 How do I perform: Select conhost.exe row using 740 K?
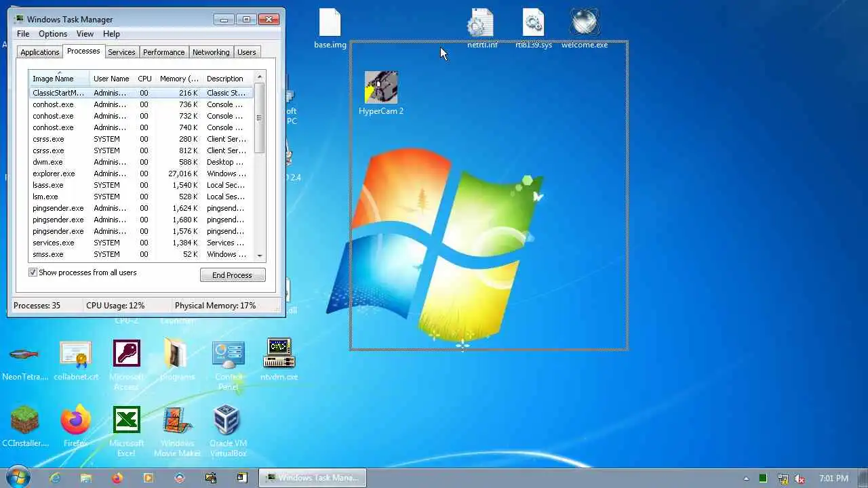coord(141,127)
